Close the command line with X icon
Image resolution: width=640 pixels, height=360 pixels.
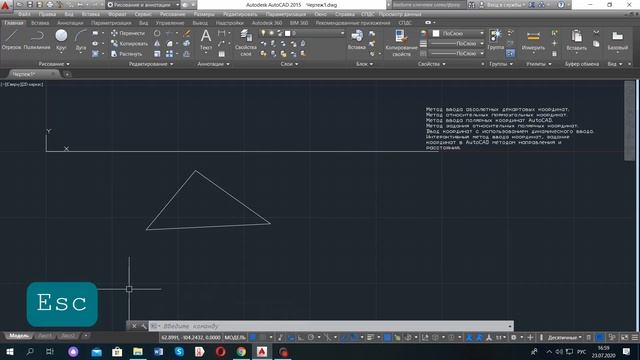[134, 326]
